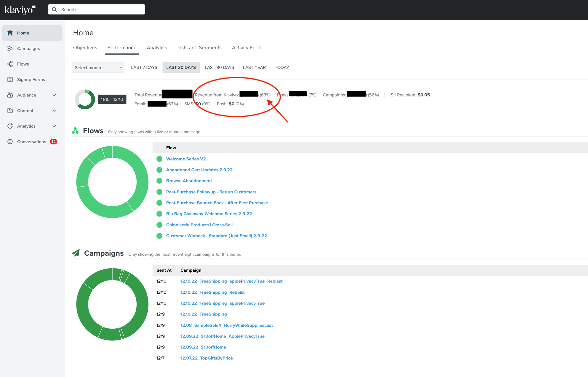Filter by Last 7 Days
The image size is (588, 377).
click(x=144, y=67)
